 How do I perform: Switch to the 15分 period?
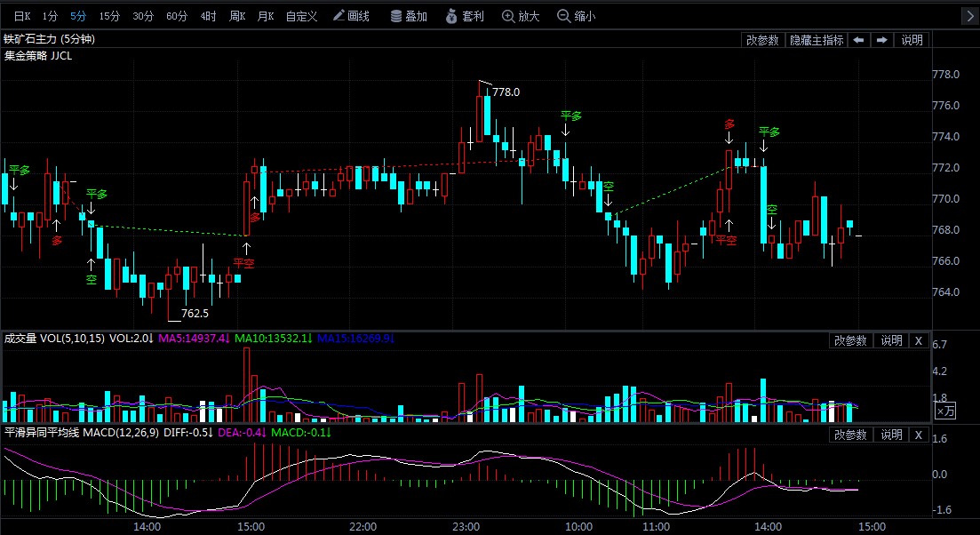click(x=109, y=16)
